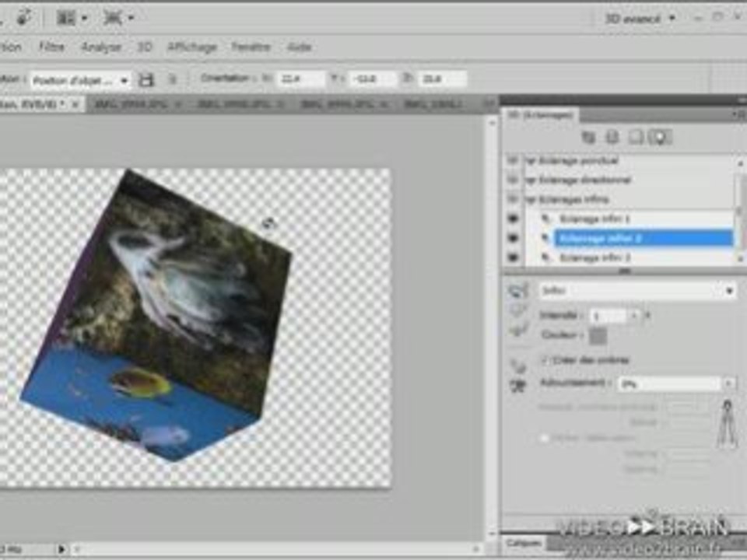Select the highlighted Éclairage infini 2 row
Image resolution: width=747 pixels, height=560 pixels.
pos(644,238)
